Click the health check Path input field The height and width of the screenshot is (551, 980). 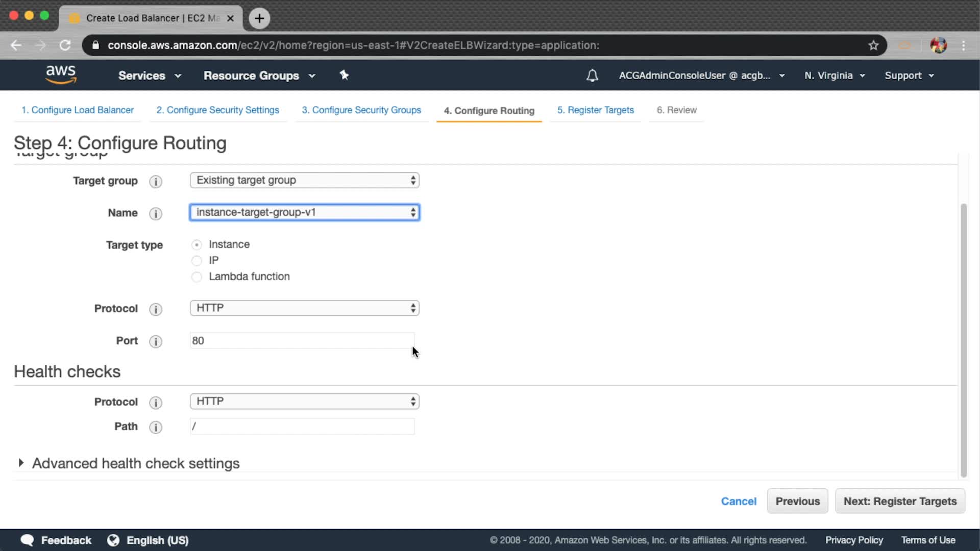[302, 427]
